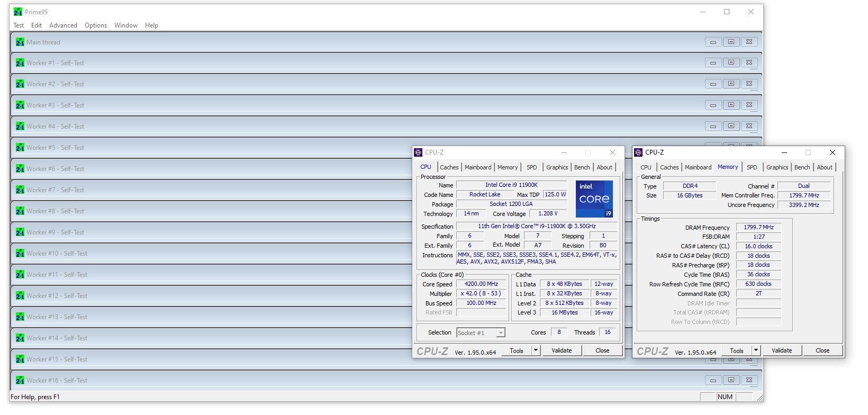This screenshot has height=415, width=868.
Task: Switch to CPU tab in right CPU-Z
Action: pos(646,167)
